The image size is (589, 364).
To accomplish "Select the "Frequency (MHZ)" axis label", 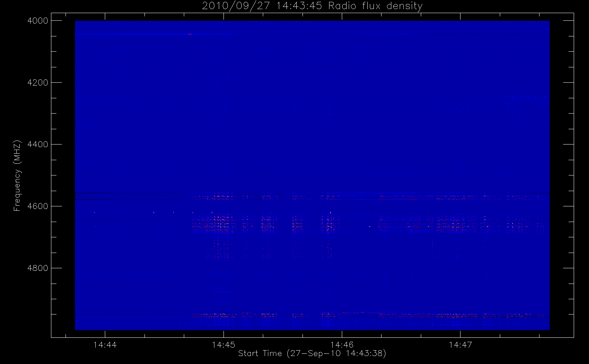I will tap(17, 175).
